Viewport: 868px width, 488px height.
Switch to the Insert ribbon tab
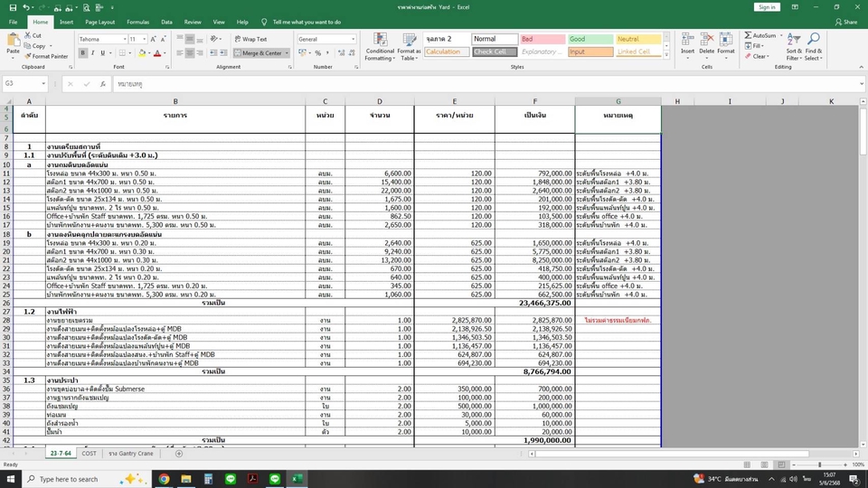coord(66,22)
